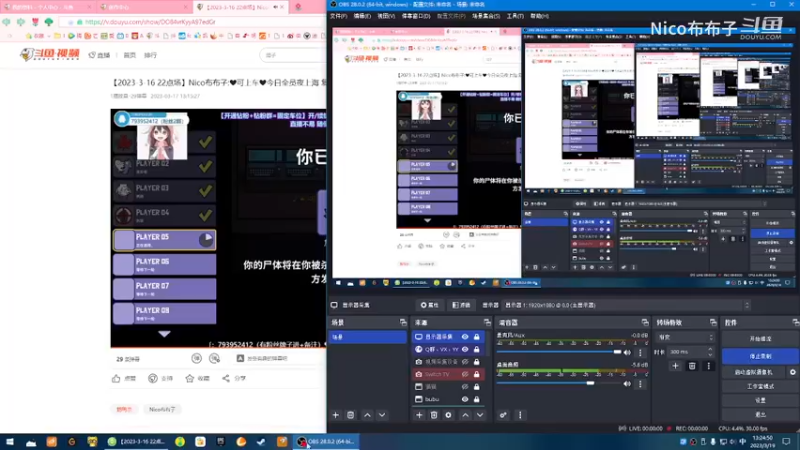Open danmaku settings icon under video

tap(214, 359)
